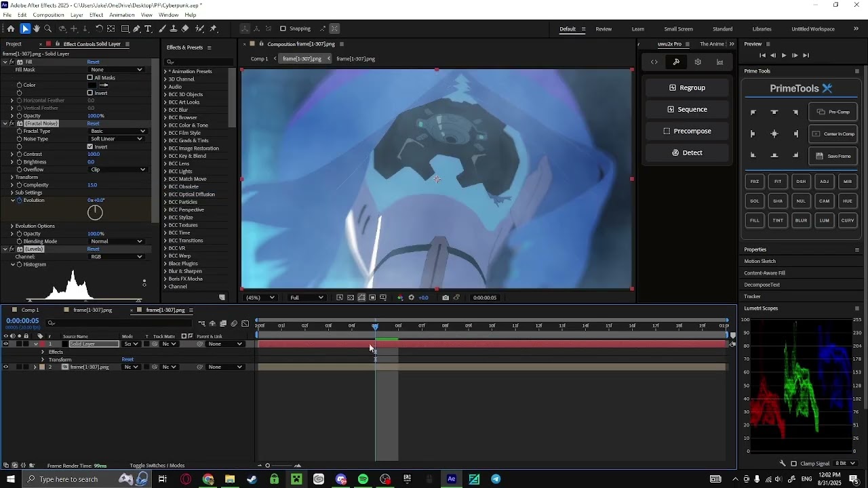Expand Evolution Options in Fractal Noise
This screenshot has width=868, height=488.
coord(12,226)
